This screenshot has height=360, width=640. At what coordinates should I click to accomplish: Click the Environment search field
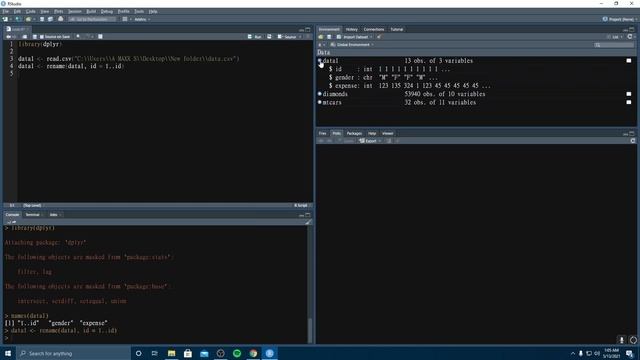(x=614, y=44)
